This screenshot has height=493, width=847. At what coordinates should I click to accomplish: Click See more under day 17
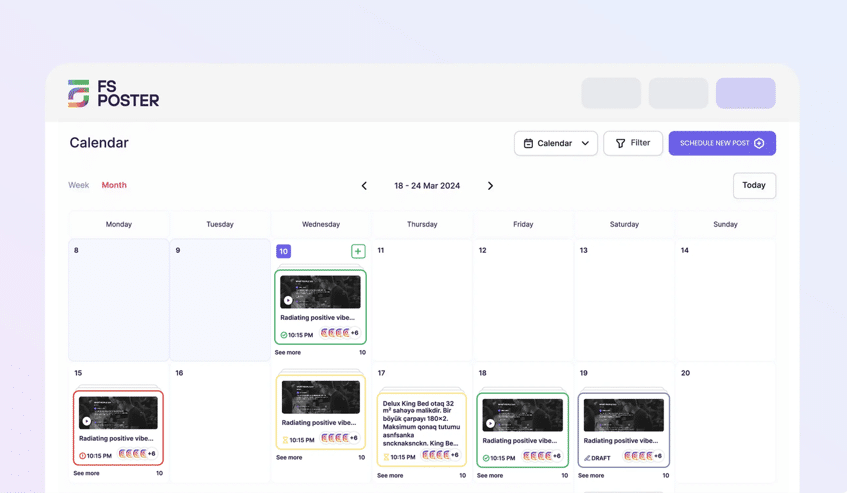pos(390,475)
